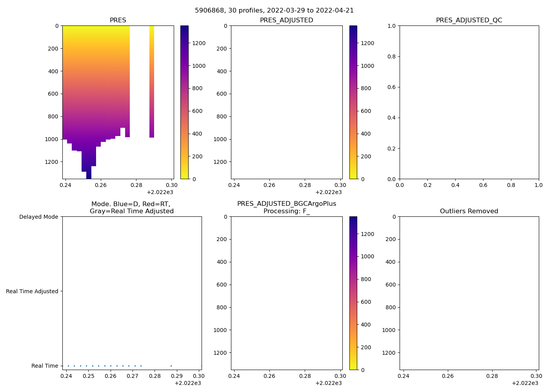Click the Delayed Mode axis label
This screenshot has width=549, height=392.
pyautogui.click(x=38, y=217)
